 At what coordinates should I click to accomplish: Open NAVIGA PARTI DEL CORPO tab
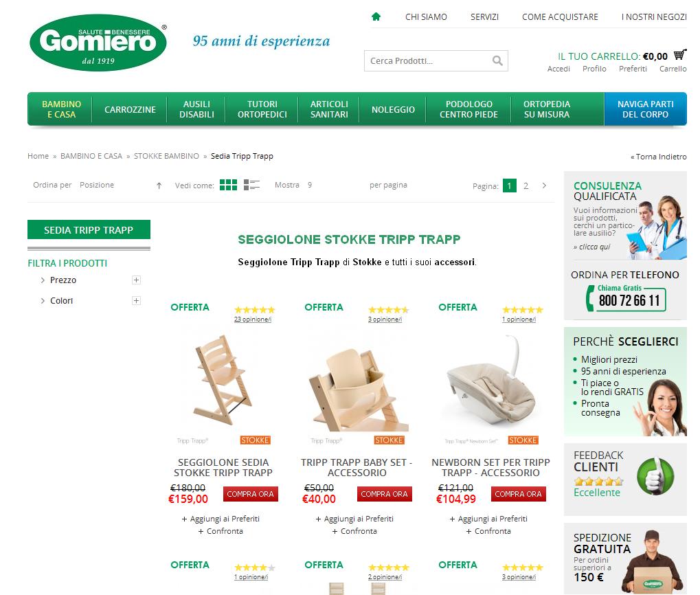[x=646, y=109]
